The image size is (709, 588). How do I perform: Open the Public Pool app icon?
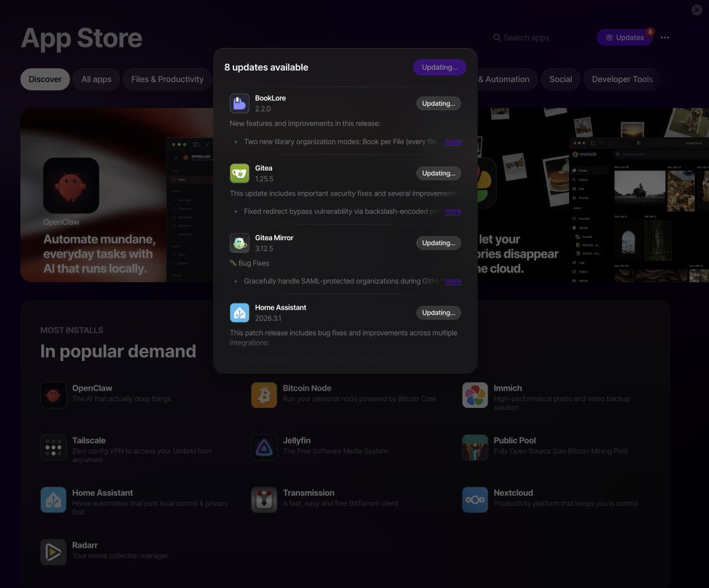click(475, 447)
